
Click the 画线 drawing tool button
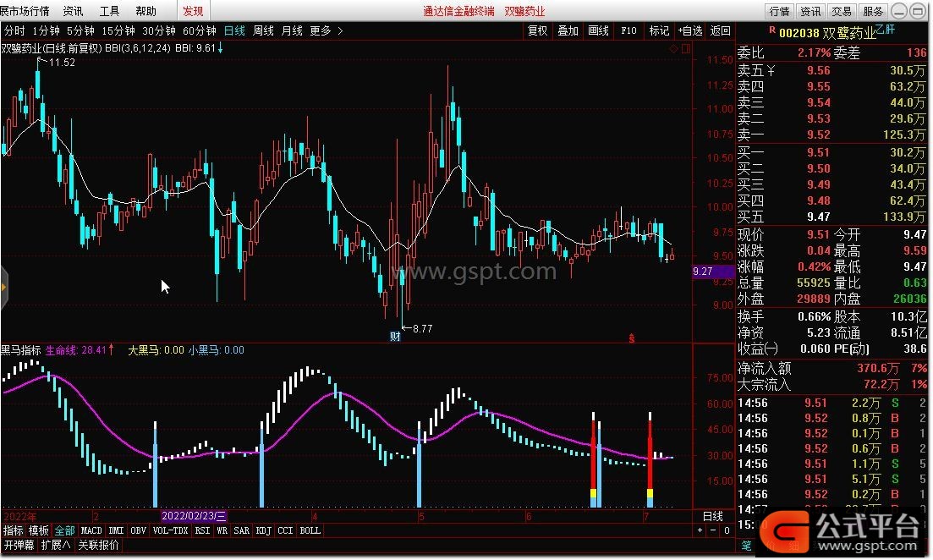coord(598,30)
